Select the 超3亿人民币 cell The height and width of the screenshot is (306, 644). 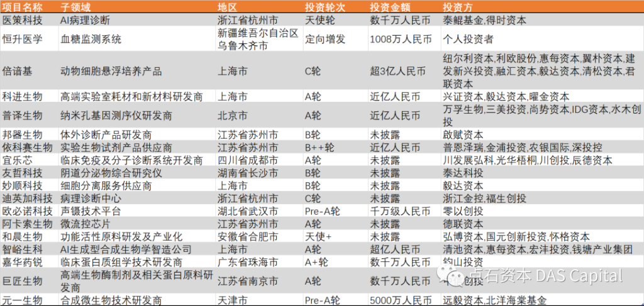click(404, 70)
